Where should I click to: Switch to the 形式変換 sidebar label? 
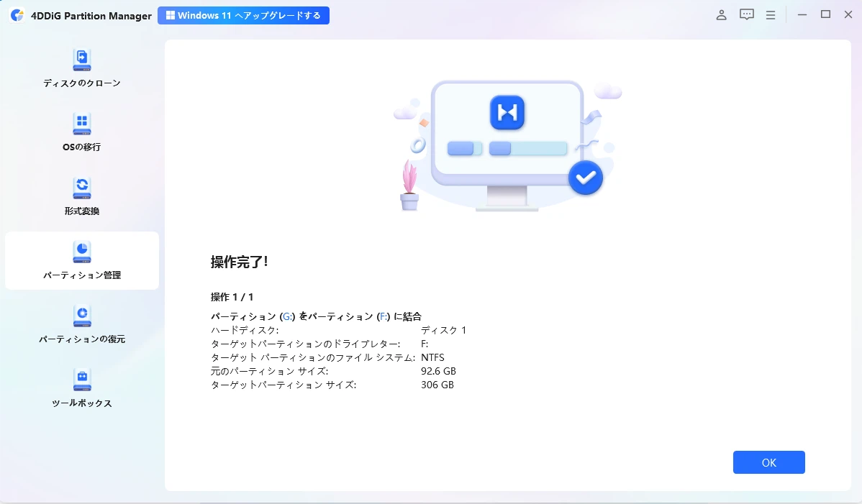[82, 211]
